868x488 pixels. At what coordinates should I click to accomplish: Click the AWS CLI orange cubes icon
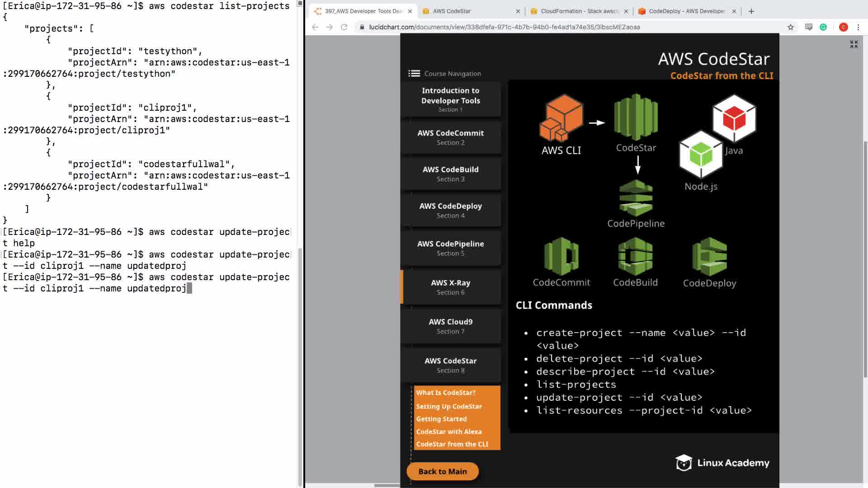561,118
